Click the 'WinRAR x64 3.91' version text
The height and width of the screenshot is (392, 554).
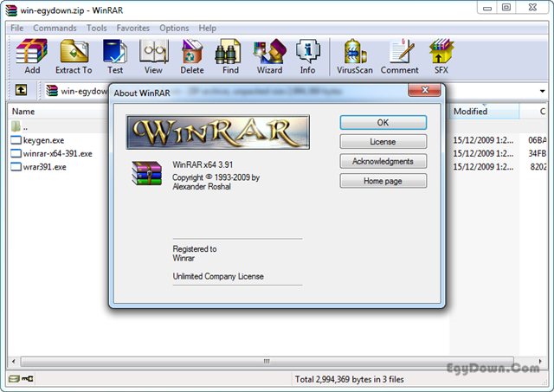click(203, 164)
